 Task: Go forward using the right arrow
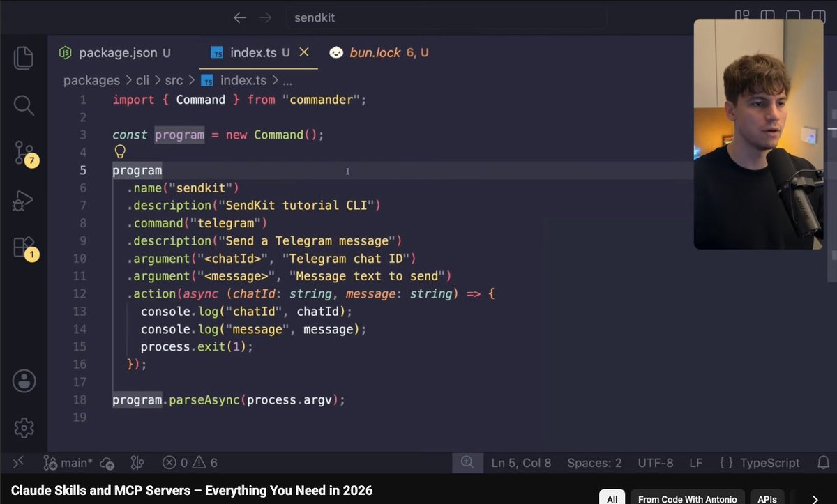coord(266,17)
